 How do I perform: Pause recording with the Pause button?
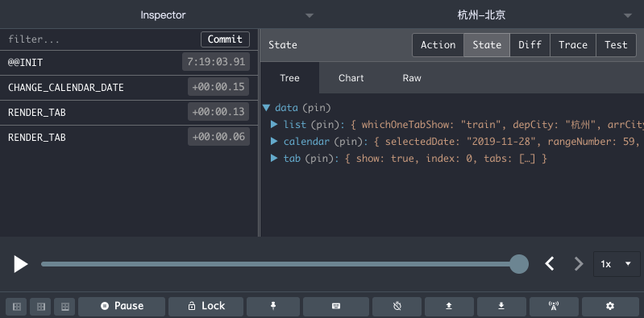pos(122,307)
